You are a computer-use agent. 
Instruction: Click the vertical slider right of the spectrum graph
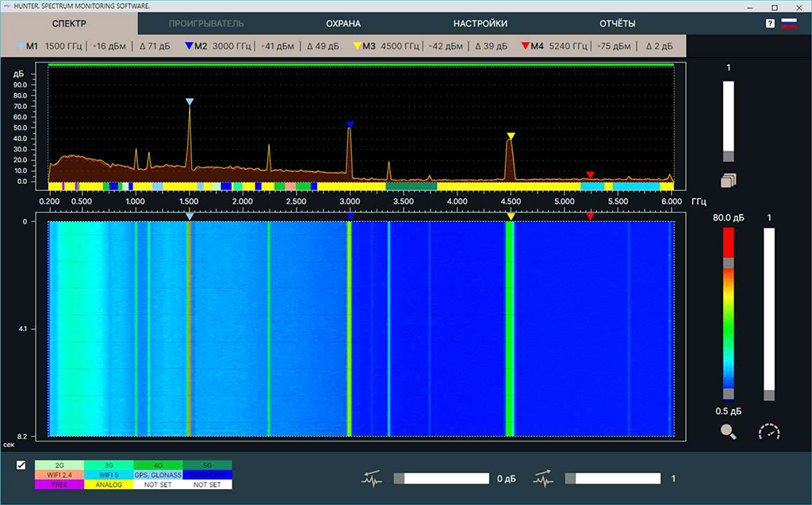(728, 121)
